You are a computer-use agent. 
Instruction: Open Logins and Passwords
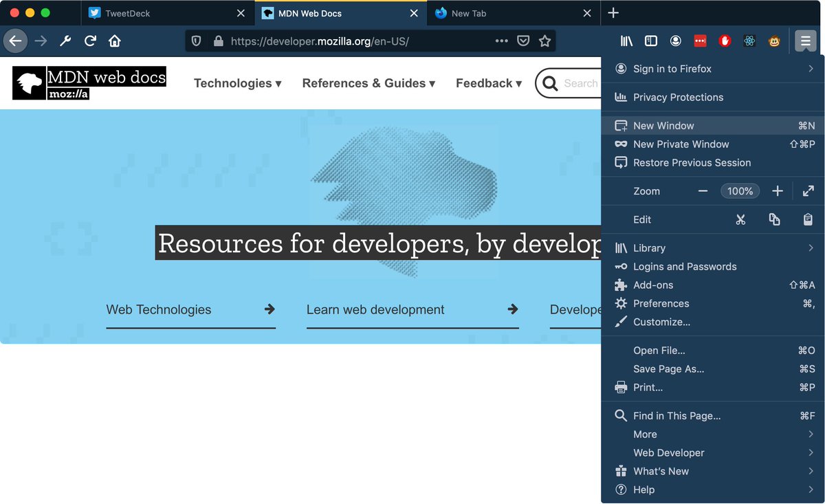(x=713, y=267)
